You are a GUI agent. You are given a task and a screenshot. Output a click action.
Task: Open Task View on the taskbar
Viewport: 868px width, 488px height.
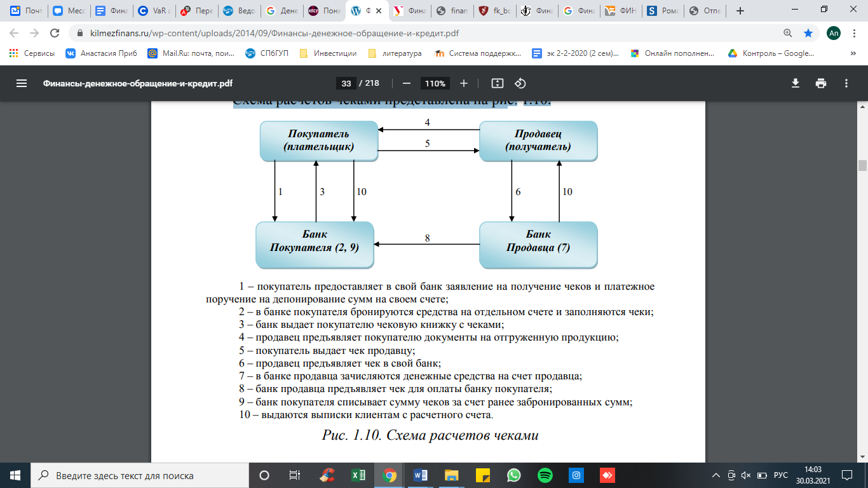294,475
